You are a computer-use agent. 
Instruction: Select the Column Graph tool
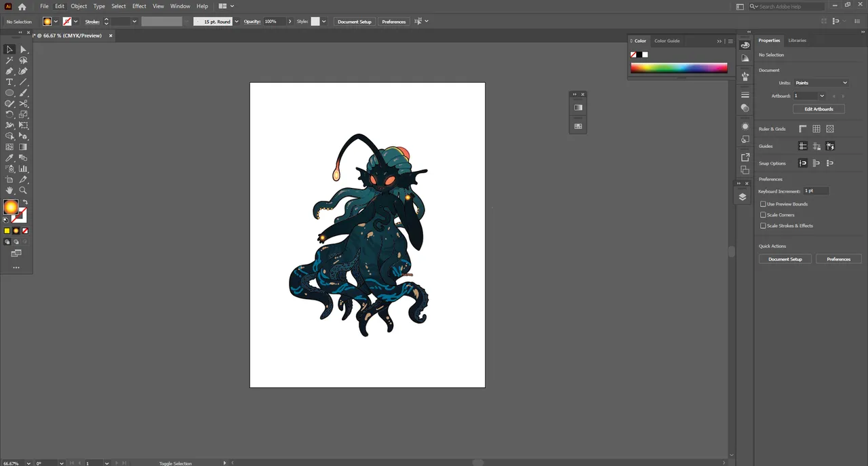point(23,169)
